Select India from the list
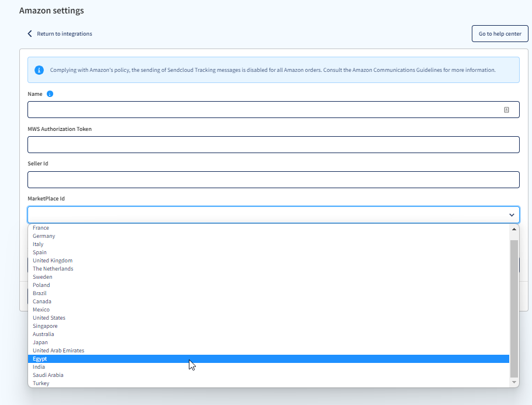Screen dimensions: 532x405 (x=269, y=366)
